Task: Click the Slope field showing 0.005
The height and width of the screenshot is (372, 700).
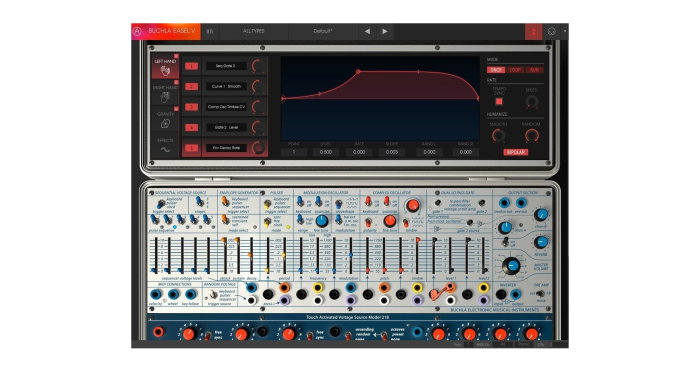Action: 392,152
